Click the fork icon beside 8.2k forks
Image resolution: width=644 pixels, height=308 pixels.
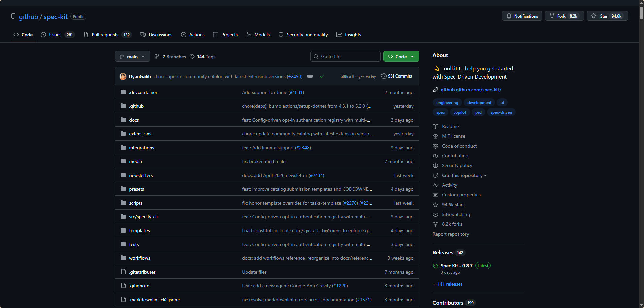pyautogui.click(x=436, y=224)
